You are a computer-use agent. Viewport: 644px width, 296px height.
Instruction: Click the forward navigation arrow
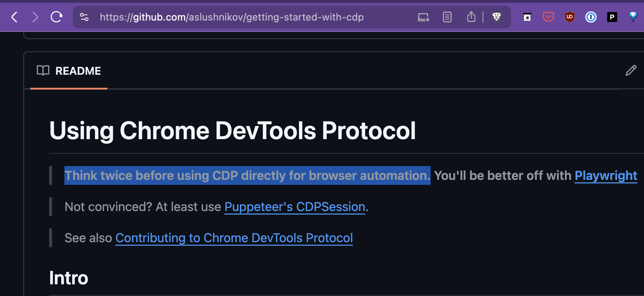coord(35,17)
